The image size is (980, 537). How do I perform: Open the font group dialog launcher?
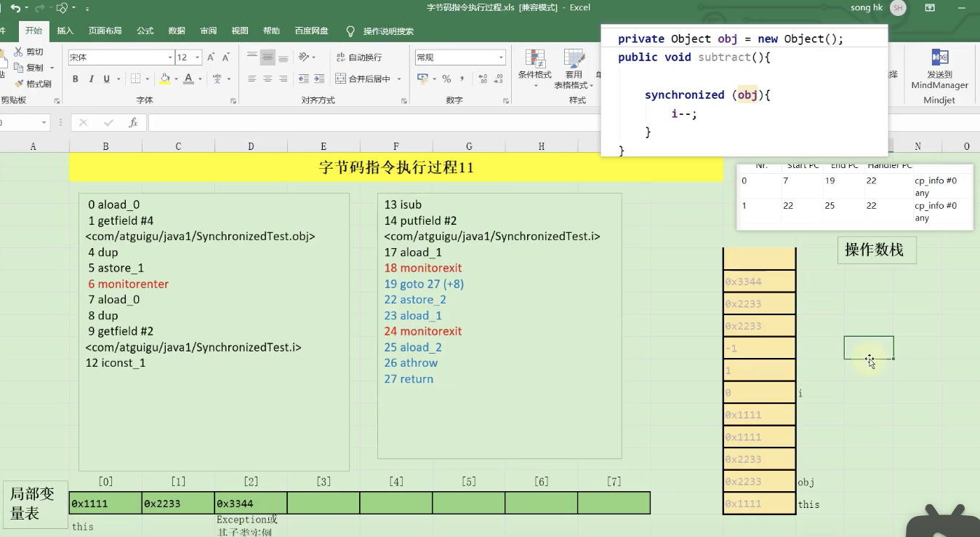[233, 101]
